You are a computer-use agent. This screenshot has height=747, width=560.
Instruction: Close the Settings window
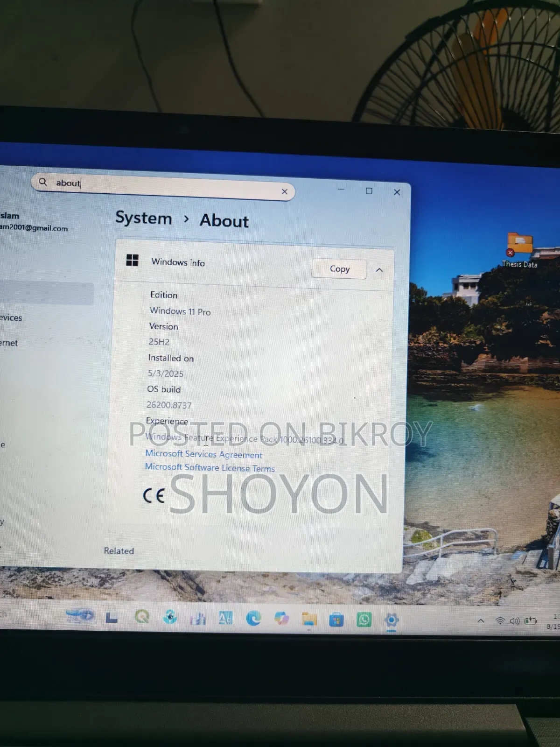397,192
